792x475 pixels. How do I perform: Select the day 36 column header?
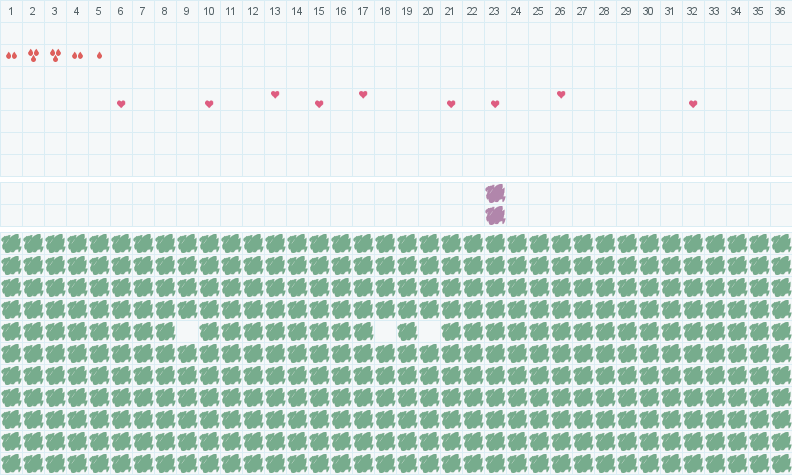pos(781,11)
